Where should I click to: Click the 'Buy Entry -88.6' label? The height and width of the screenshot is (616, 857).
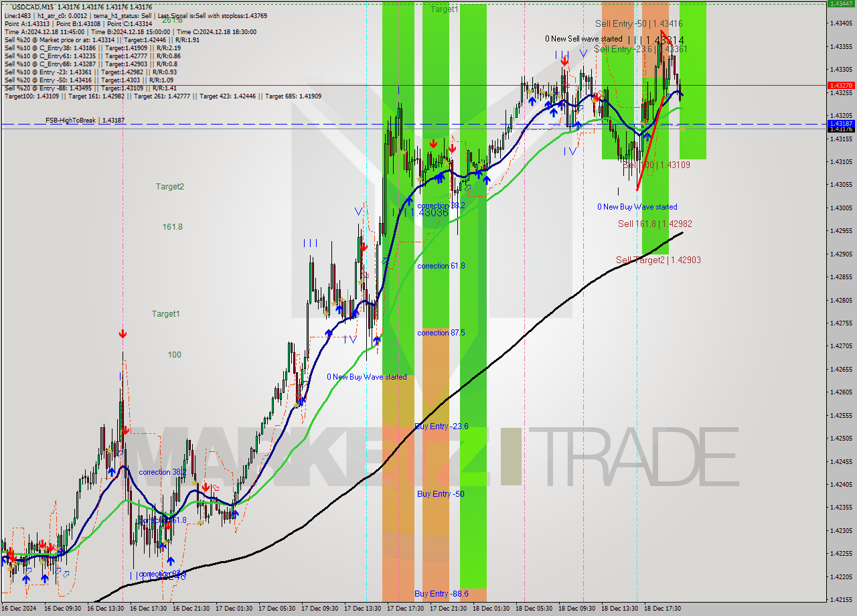[441, 593]
